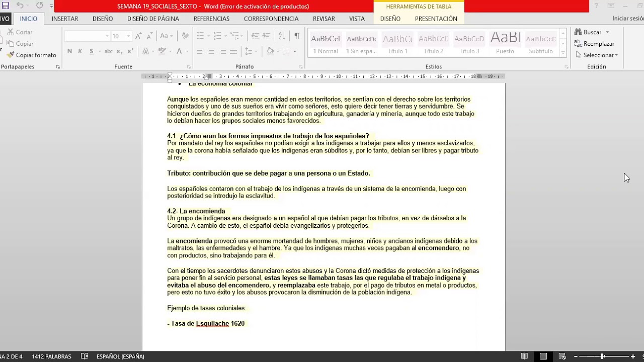
Task: Center the paragraph text
Action: pyautogui.click(x=211, y=51)
